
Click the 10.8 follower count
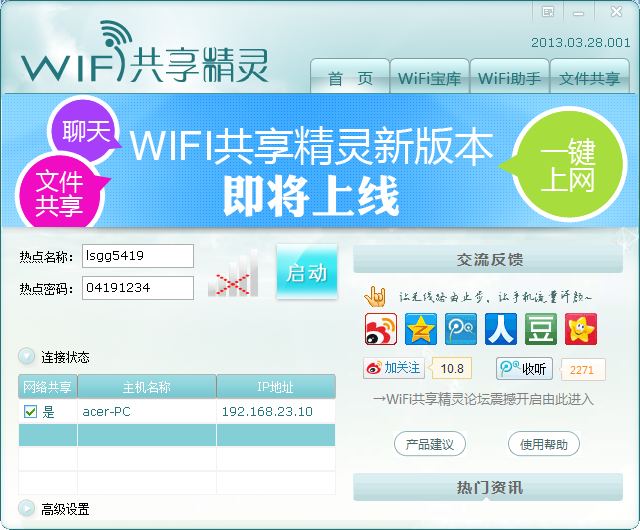(x=451, y=368)
